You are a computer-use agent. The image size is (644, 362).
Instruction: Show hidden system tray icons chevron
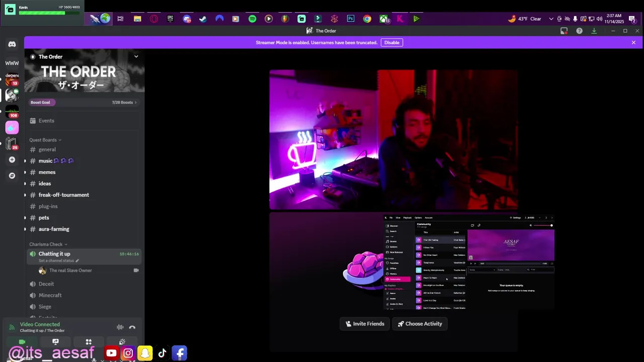coord(551,19)
